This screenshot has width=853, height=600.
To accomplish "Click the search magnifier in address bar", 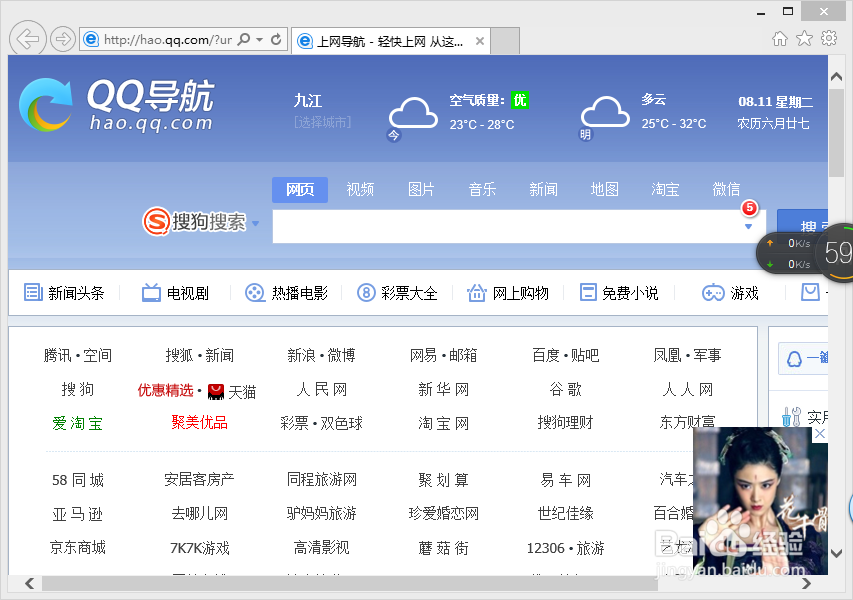I will click(244, 39).
